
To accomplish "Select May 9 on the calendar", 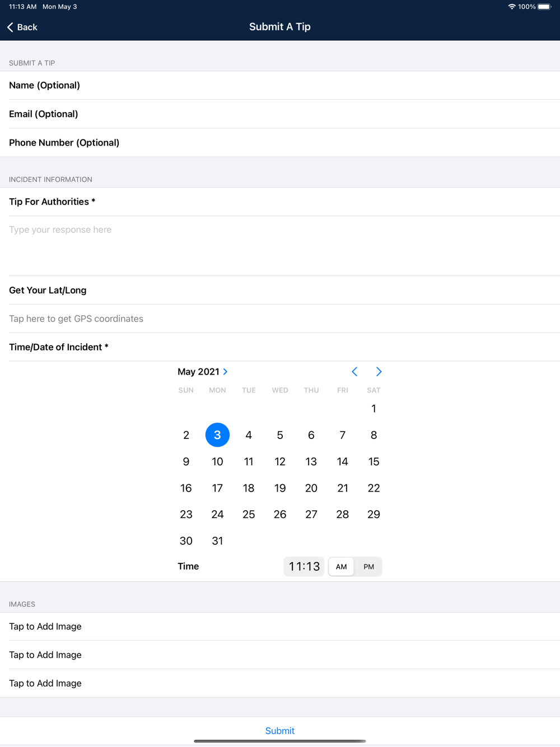I will coord(186,461).
